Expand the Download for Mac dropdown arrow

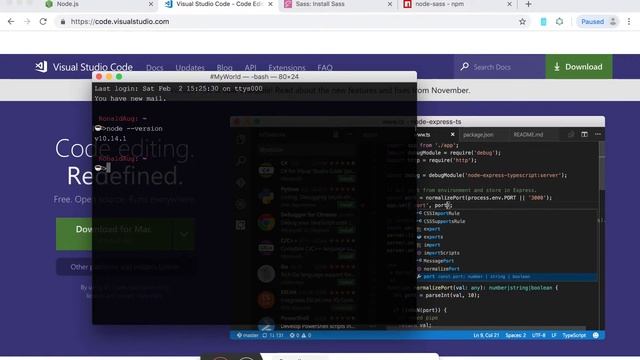coord(184,233)
